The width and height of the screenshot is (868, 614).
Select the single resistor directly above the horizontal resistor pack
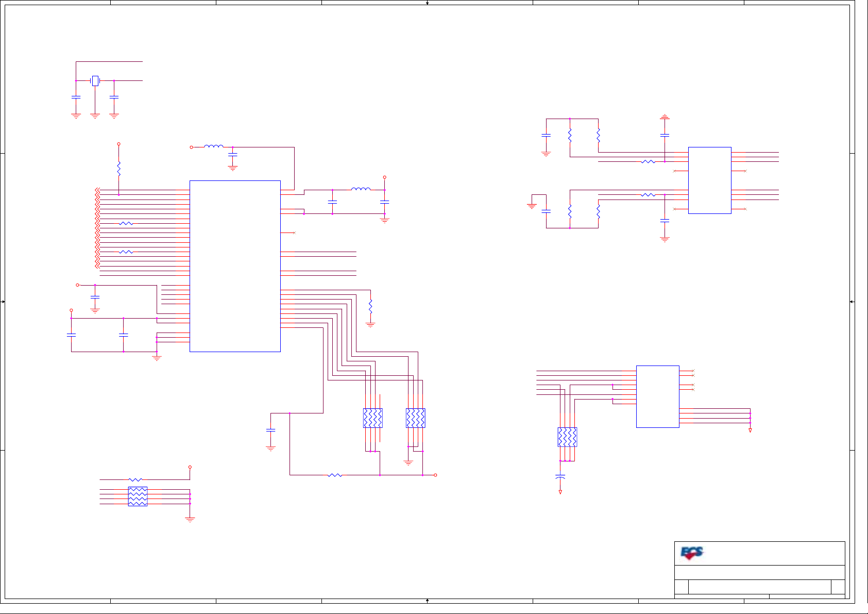click(135, 479)
